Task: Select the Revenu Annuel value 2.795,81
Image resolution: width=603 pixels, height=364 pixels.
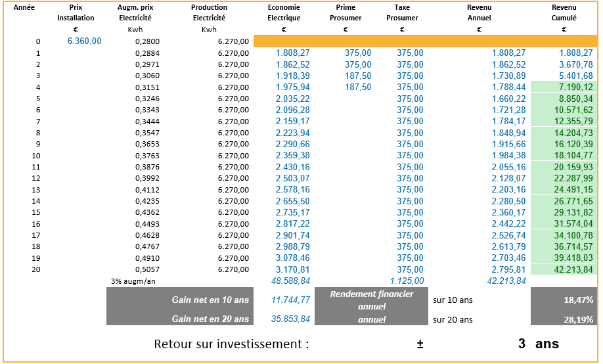Action: (509, 269)
